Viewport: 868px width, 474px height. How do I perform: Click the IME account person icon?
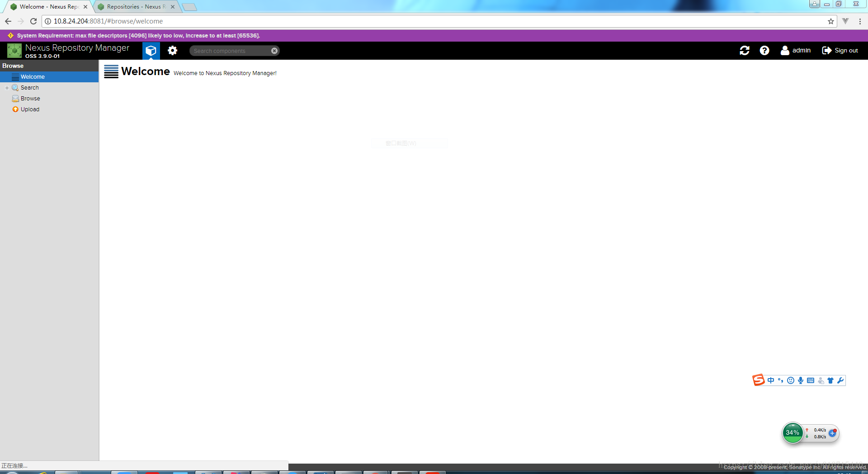click(821, 380)
